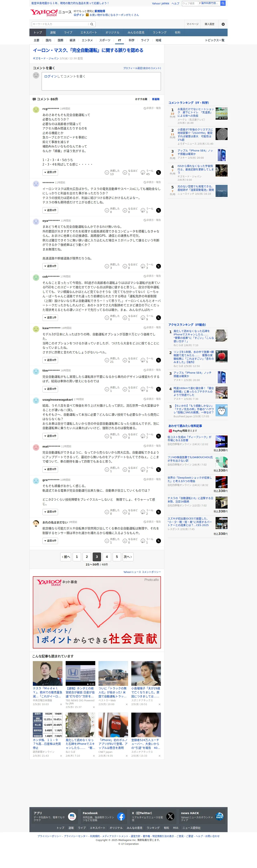Click なるほど icon on rcg's comment
The width and height of the screenshot is (257, 868).
(125, 172)
